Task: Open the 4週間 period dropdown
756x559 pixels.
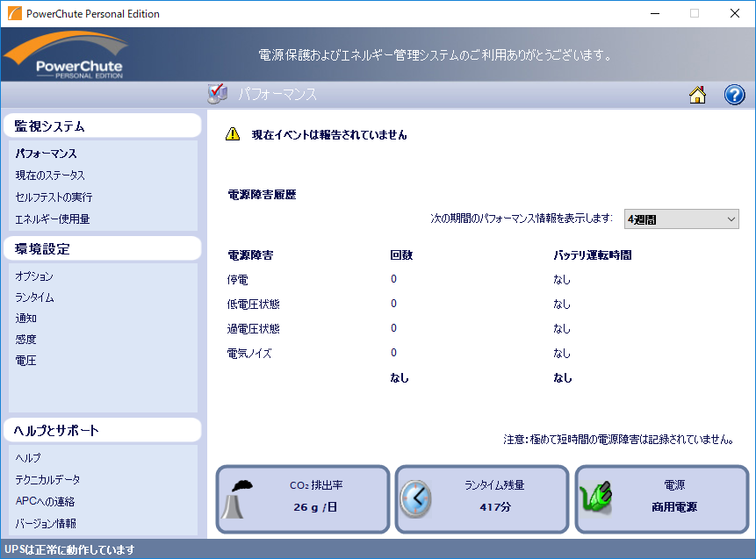Action: pos(681,219)
